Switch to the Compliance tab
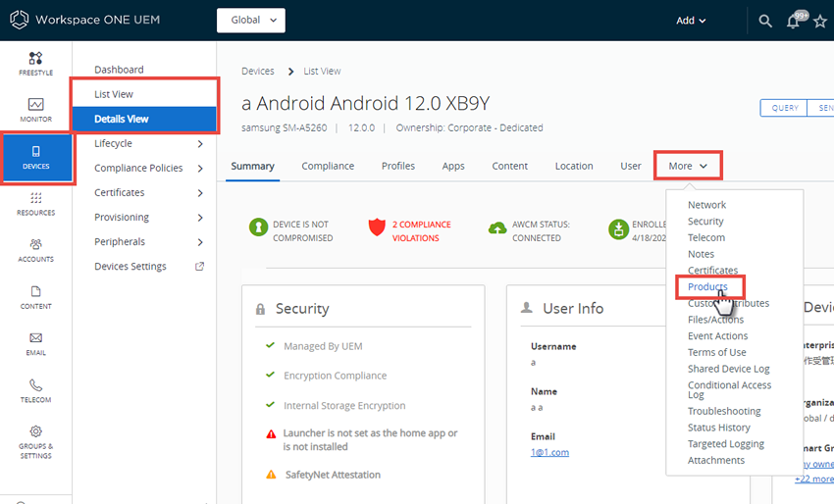The image size is (834, 504). click(328, 166)
